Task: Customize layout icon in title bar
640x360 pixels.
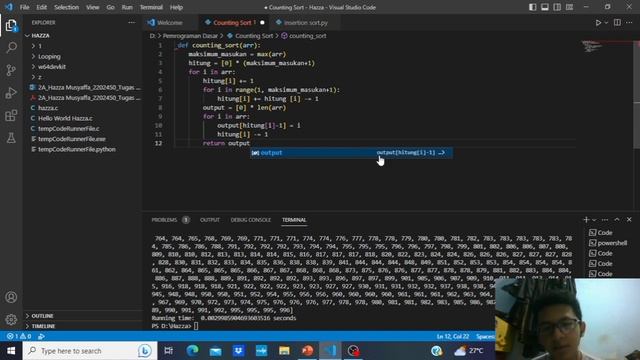Action: [x=569, y=7]
